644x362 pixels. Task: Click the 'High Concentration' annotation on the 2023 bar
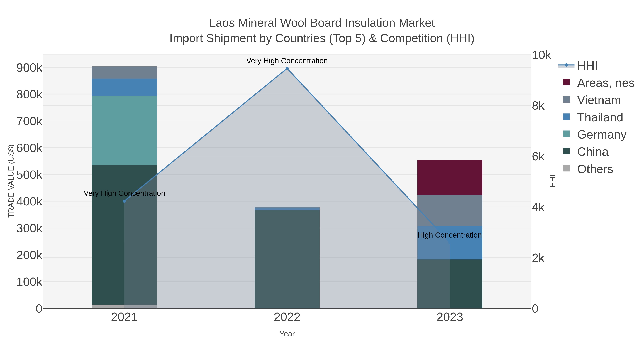[x=450, y=235]
